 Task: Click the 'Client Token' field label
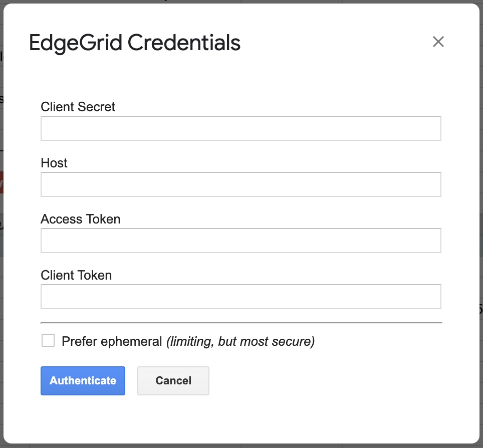pyautogui.click(x=76, y=275)
